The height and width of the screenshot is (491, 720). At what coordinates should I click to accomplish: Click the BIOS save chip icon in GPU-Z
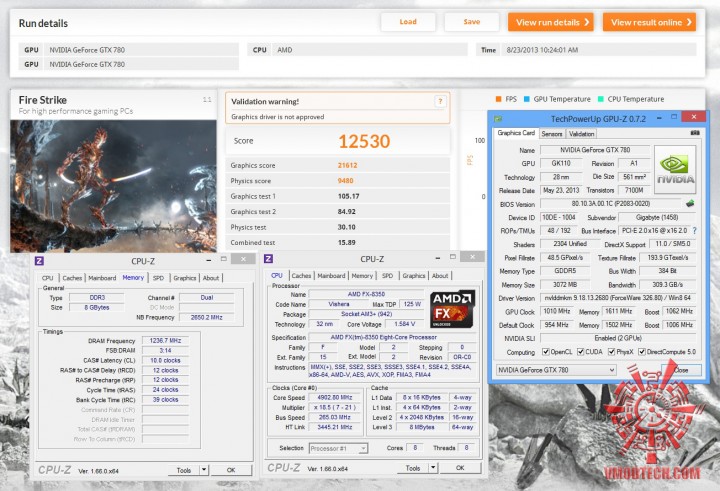coord(690,203)
